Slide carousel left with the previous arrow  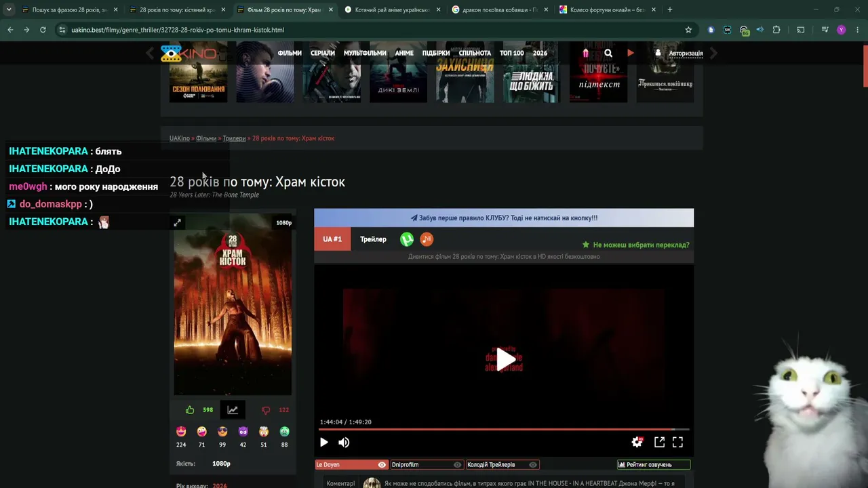coord(151,53)
